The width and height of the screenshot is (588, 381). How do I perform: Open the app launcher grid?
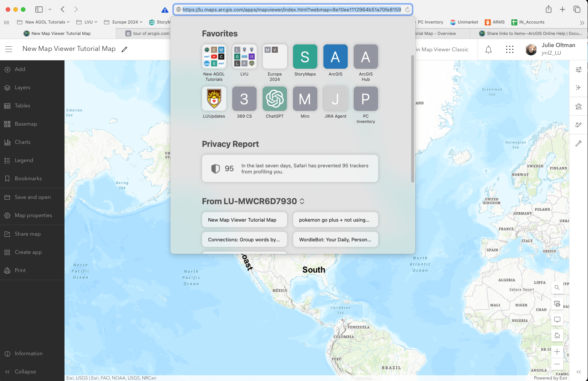[509, 50]
